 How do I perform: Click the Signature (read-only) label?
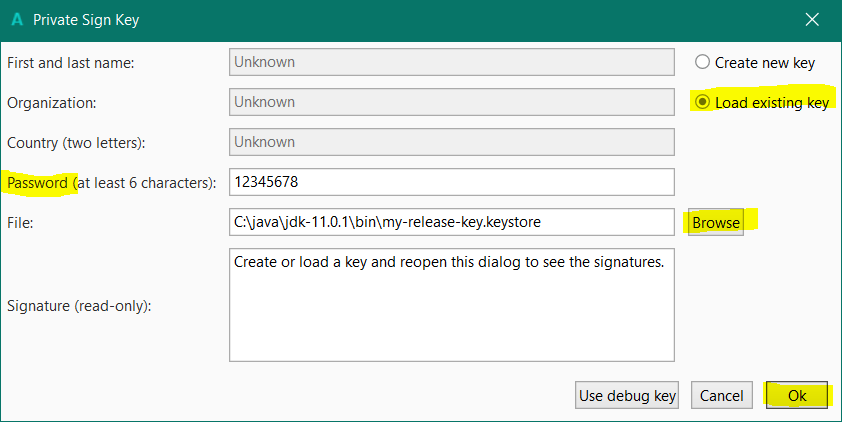79,305
